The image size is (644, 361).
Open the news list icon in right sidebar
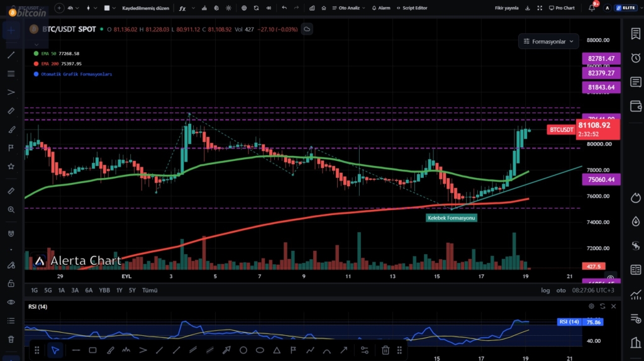pyautogui.click(x=635, y=82)
